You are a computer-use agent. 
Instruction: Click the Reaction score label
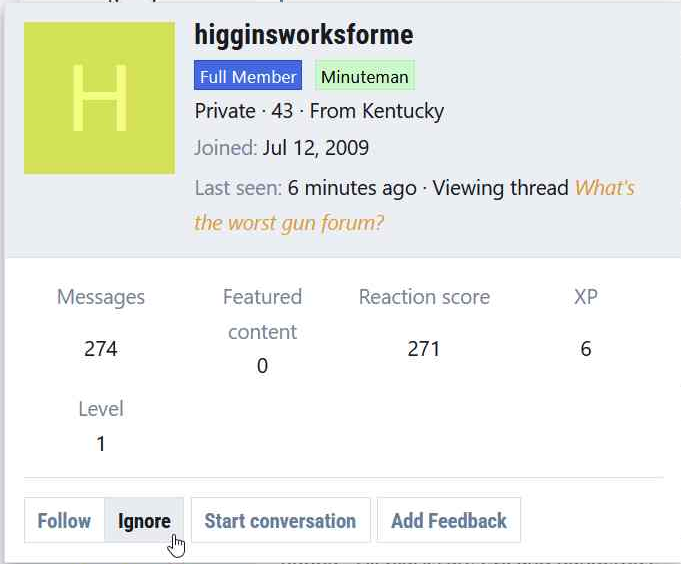tap(424, 297)
